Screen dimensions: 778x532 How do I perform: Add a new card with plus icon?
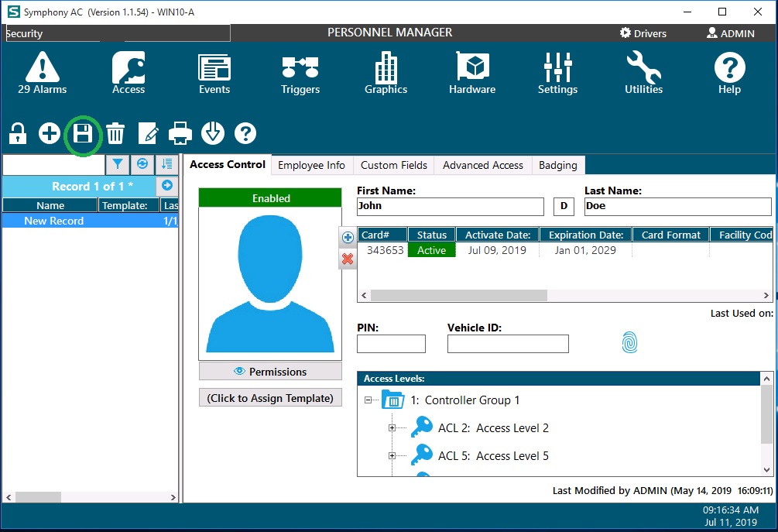click(348, 238)
